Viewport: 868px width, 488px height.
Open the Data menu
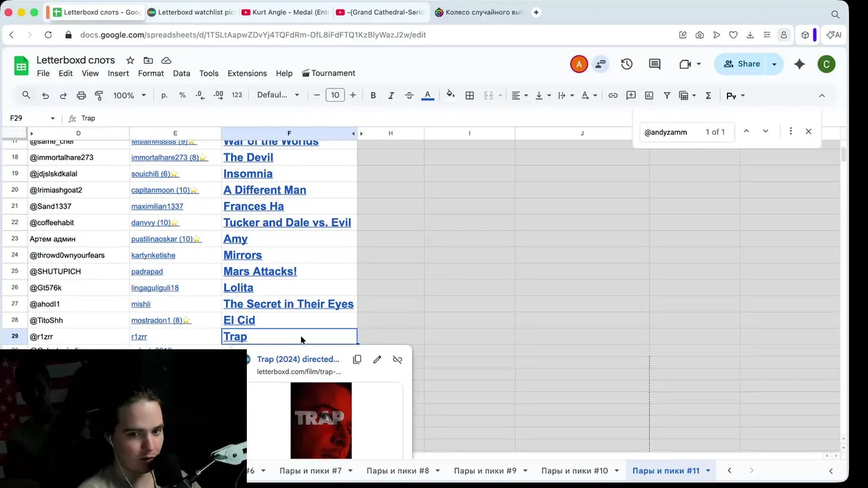point(181,73)
